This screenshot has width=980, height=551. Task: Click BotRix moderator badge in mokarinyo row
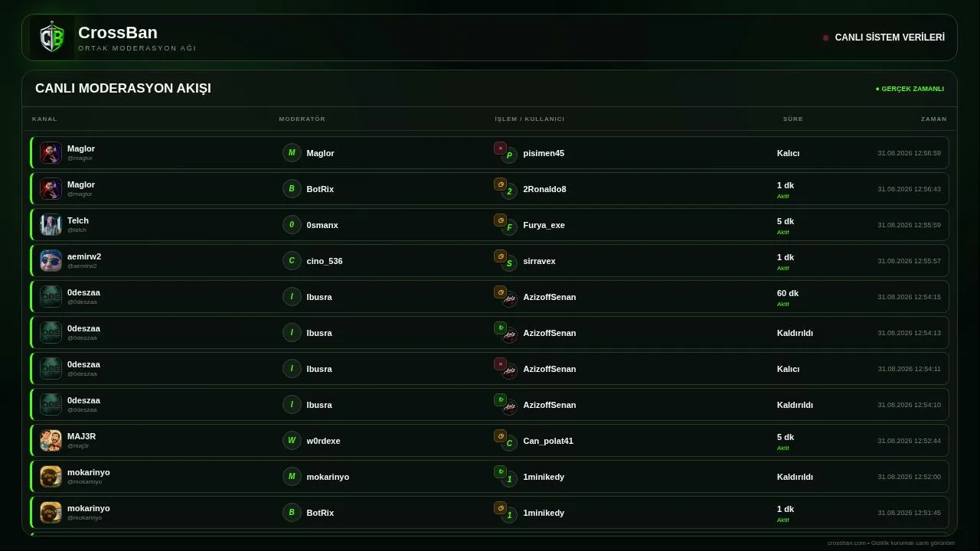292,513
